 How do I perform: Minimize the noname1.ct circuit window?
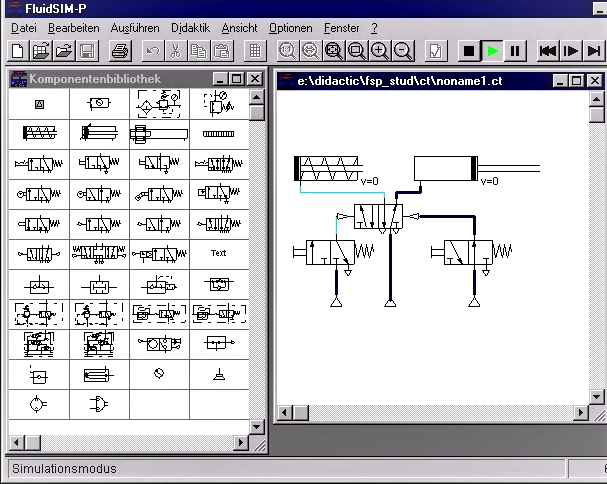coord(560,81)
